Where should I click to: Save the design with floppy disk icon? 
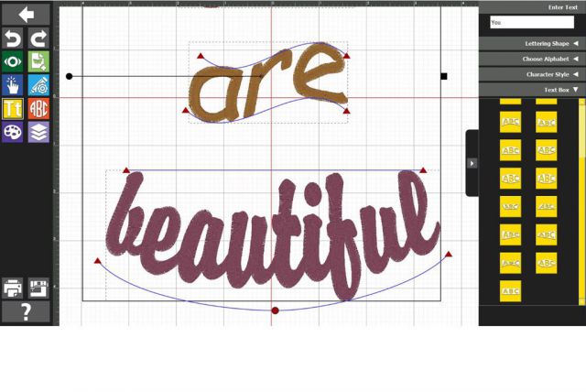38,288
